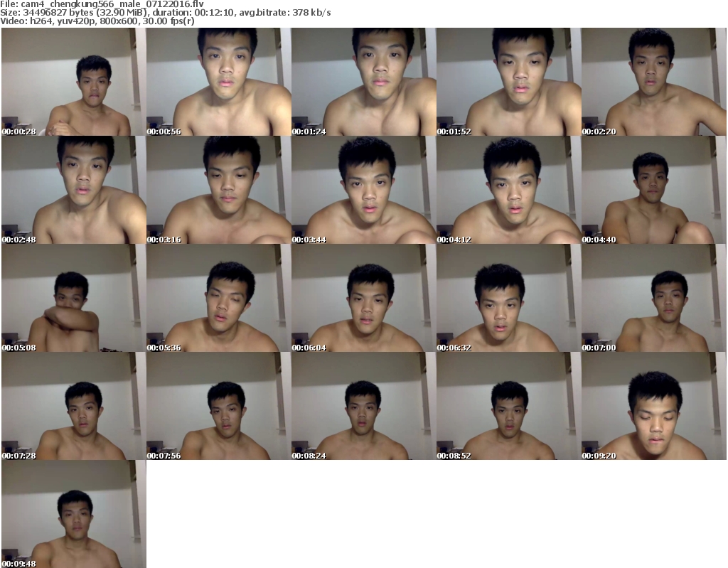Click the thumbnail timestamped 00:00:28
The width and height of the screenshot is (728, 568).
point(74,82)
